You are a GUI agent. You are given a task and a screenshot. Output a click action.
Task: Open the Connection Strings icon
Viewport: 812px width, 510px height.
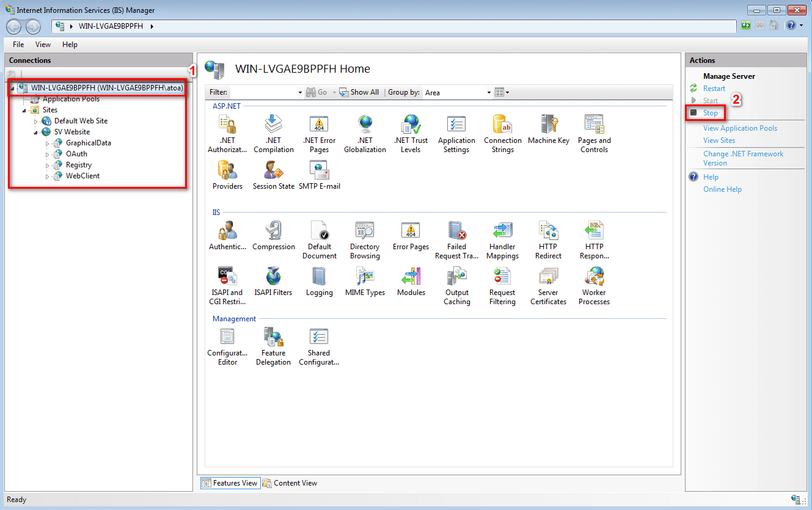pos(502,126)
